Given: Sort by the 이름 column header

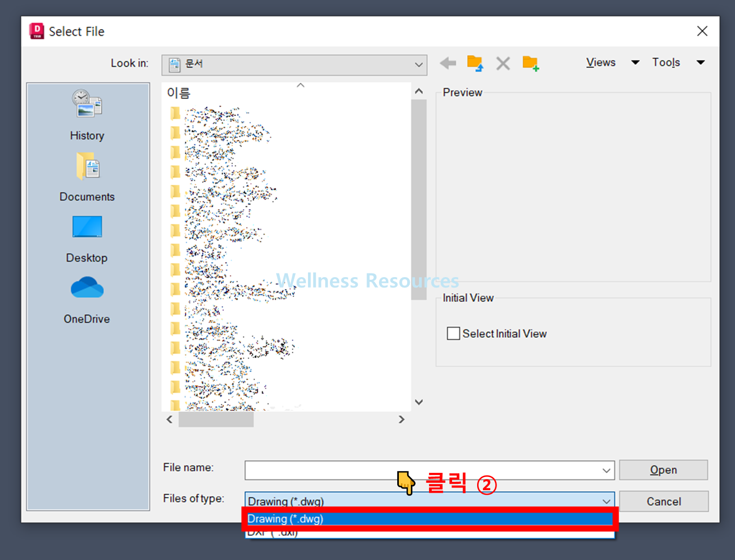Looking at the screenshot, I should point(179,93).
